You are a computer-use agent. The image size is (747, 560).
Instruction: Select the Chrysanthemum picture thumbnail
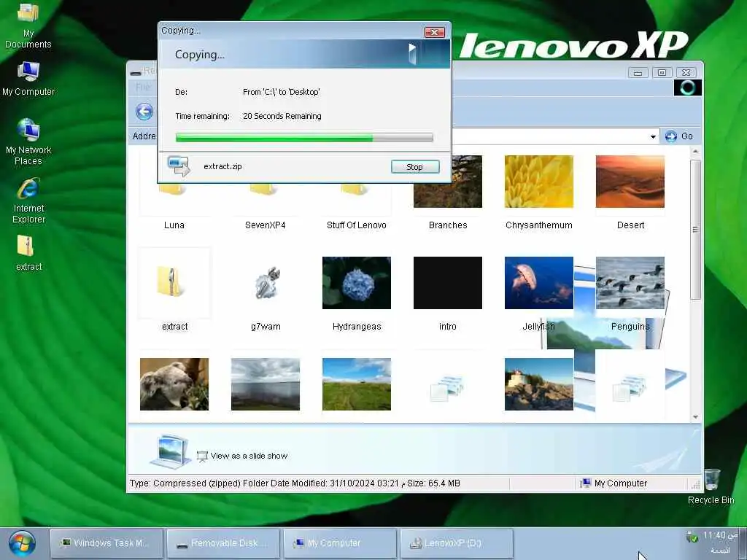pos(539,182)
